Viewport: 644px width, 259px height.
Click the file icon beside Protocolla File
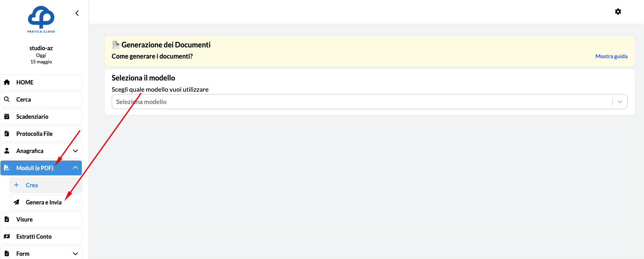pyautogui.click(x=7, y=133)
